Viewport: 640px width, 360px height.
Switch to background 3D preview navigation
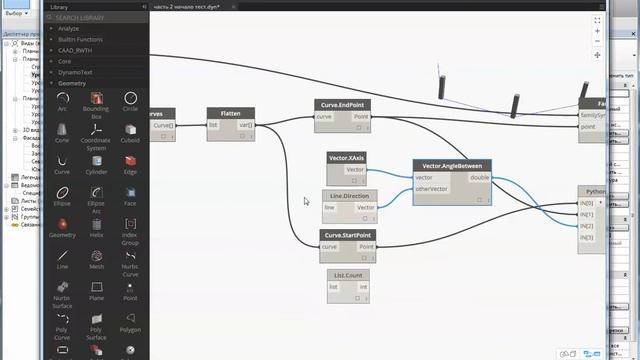(568, 354)
